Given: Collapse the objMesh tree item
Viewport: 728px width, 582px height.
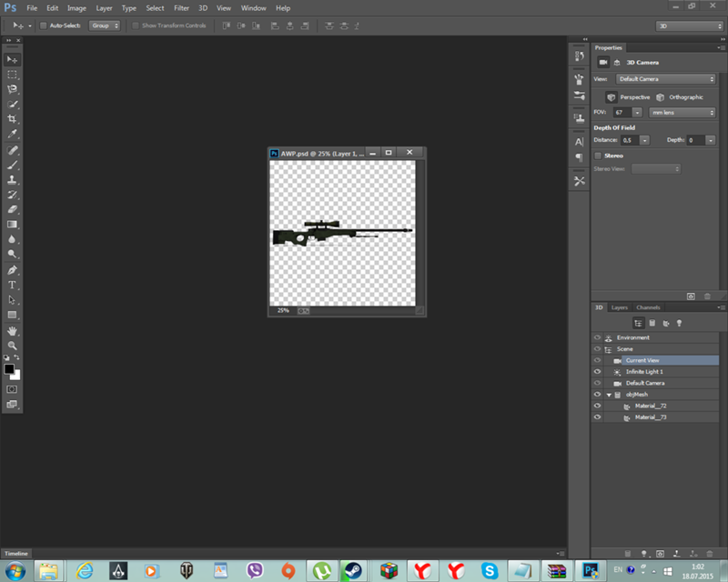Looking at the screenshot, I should coord(608,395).
